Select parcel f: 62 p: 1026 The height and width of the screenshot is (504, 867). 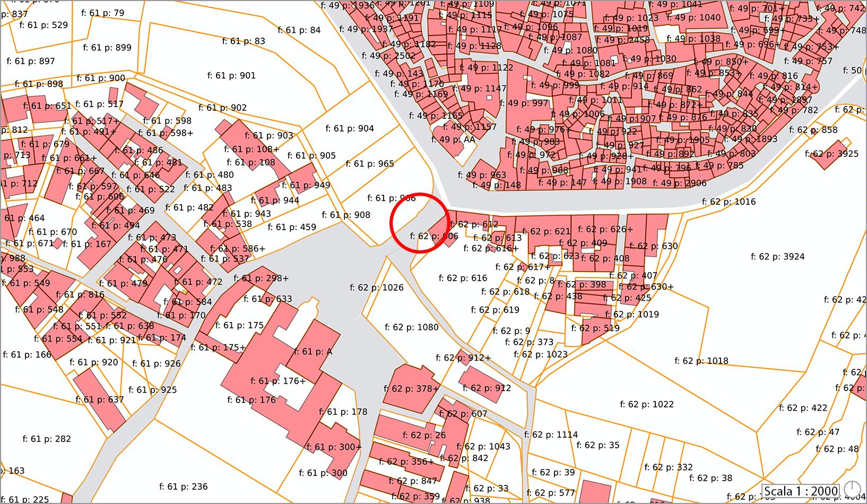377,288
